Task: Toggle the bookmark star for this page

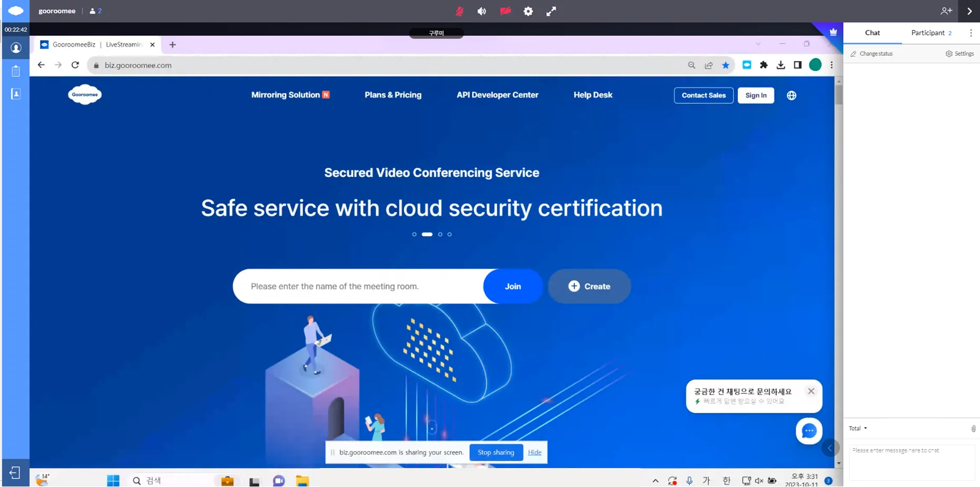Action: (726, 65)
